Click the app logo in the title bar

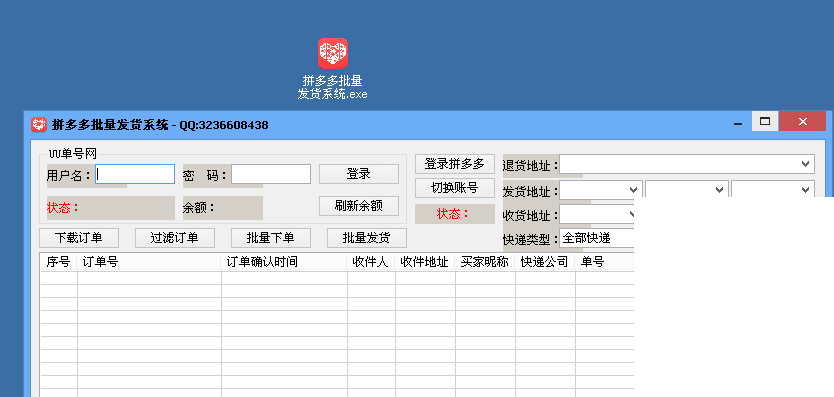click(x=39, y=125)
